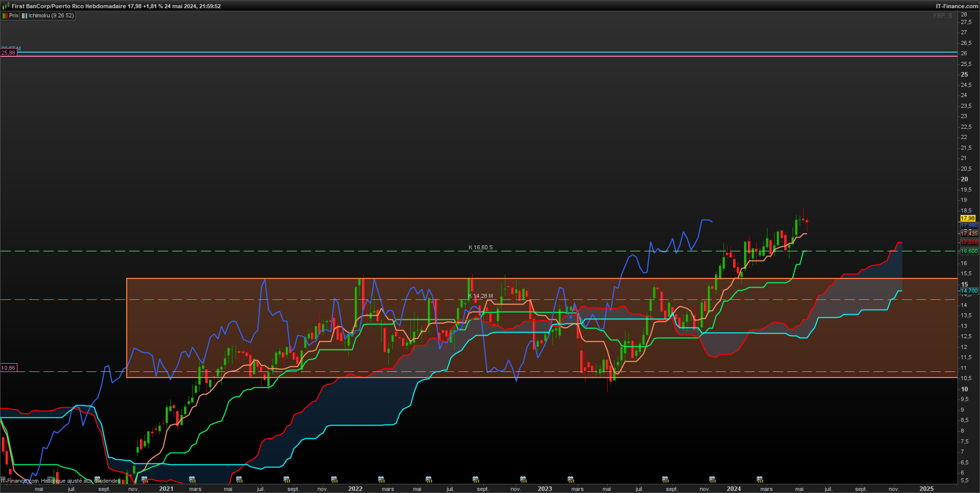Click the yellow 17,98 current price tag
Image resolution: width=980 pixels, height=493 pixels.
click(968, 218)
